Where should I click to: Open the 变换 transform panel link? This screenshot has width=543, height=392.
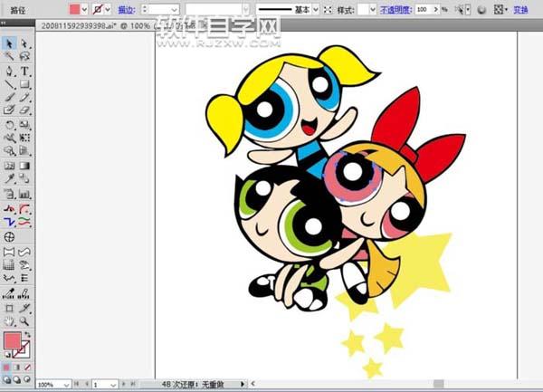pos(521,10)
